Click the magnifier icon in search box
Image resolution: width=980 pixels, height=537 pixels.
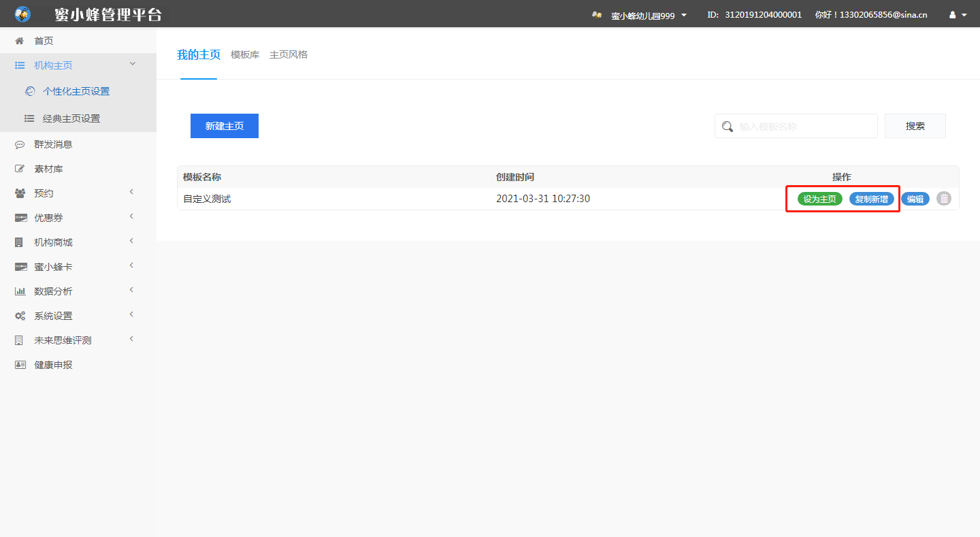pyautogui.click(x=728, y=127)
